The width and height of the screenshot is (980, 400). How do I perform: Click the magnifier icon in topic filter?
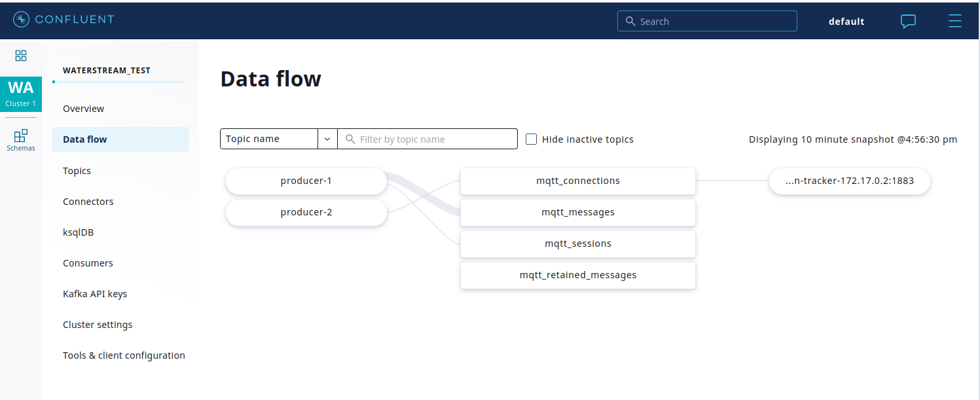coord(350,139)
